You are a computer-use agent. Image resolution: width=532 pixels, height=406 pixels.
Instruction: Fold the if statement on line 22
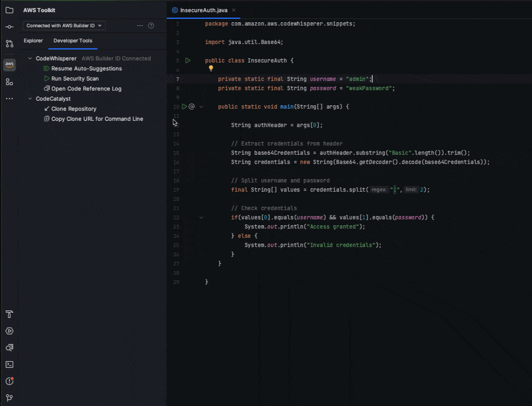point(201,217)
